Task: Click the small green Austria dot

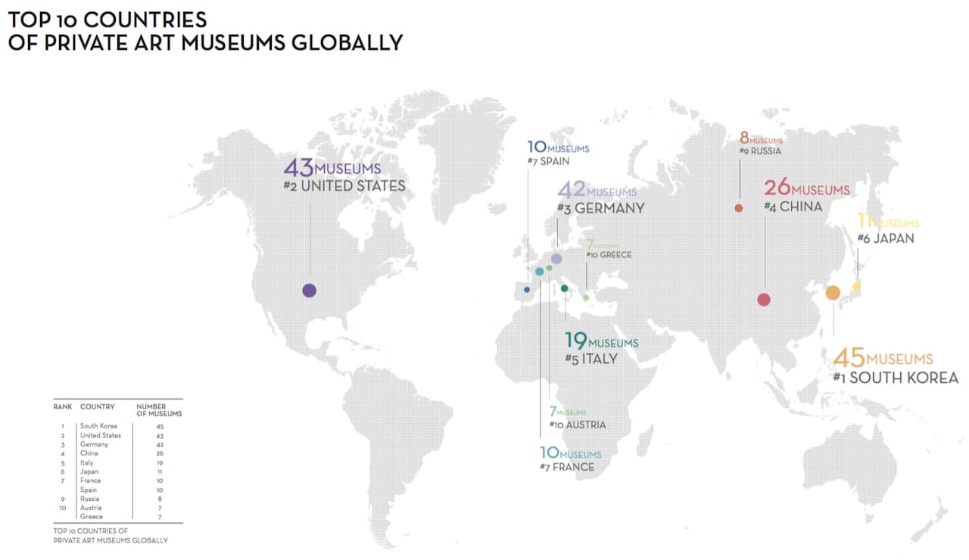Action: coord(550,267)
